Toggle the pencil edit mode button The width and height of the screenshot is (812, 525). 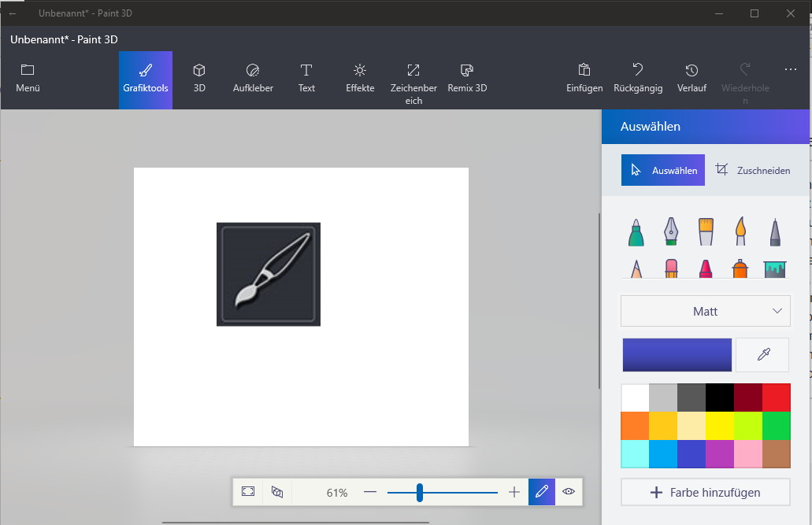coord(542,491)
